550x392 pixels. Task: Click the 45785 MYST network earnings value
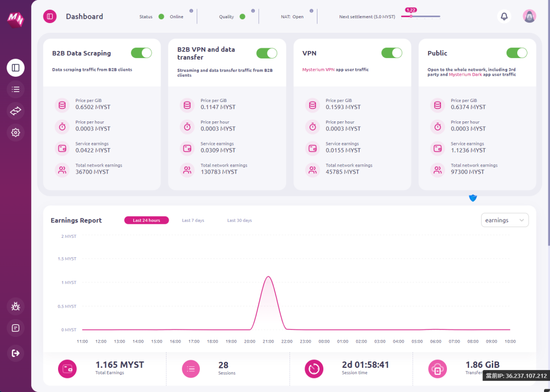click(x=342, y=172)
